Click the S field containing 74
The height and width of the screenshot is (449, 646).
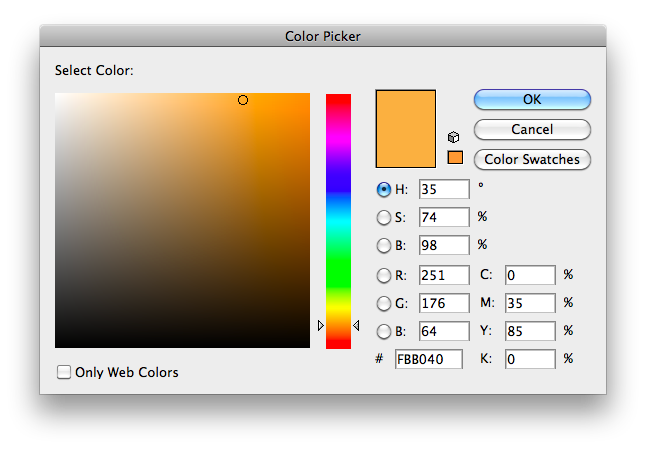444,217
